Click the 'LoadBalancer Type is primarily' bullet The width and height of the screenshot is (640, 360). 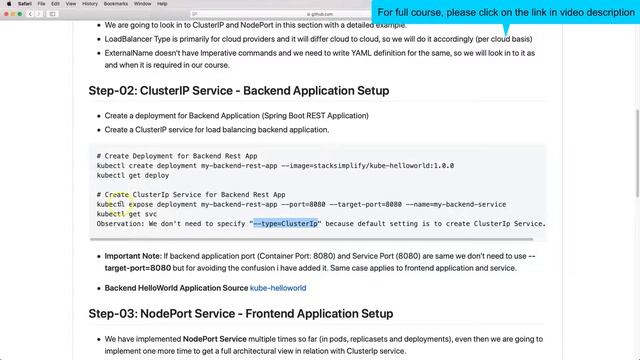click(318, 39)
